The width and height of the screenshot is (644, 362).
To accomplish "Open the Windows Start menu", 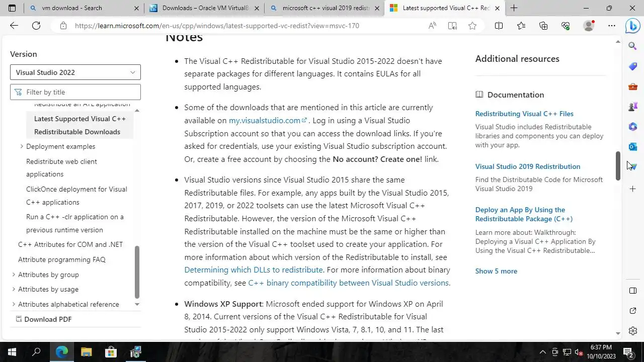I will pos(12,352).
